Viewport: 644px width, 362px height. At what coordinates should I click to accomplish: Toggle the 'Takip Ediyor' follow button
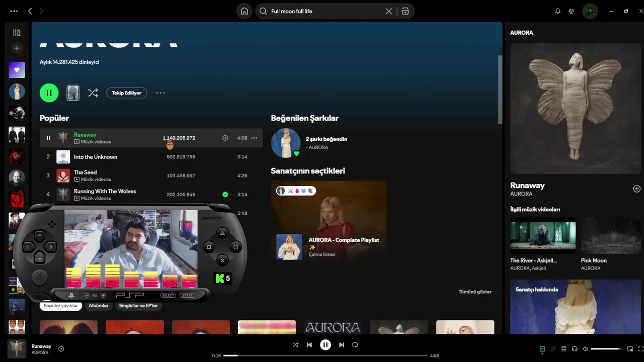[127, 93]
